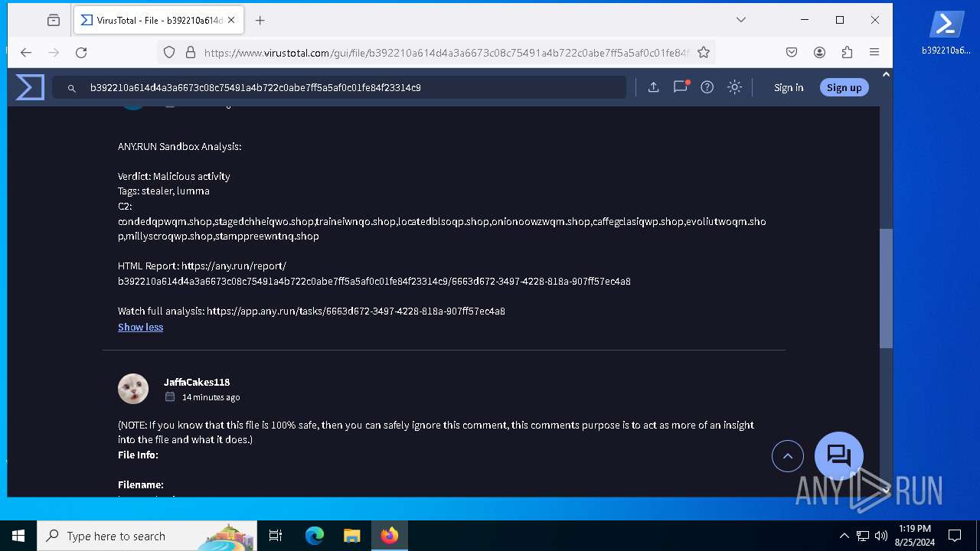
Task: Open the volume speaker tray icon
Action: click(x=881, y=536)
